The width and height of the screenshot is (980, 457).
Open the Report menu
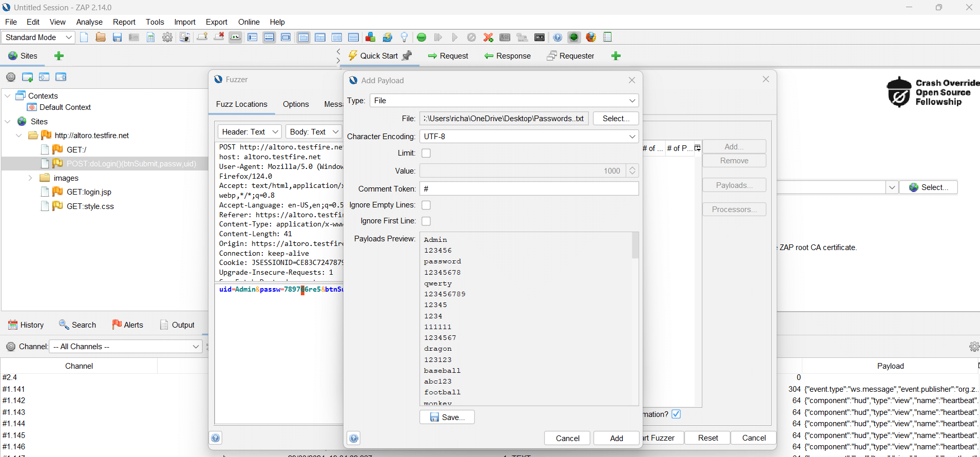pyautogui.click(x=124, y=22)
